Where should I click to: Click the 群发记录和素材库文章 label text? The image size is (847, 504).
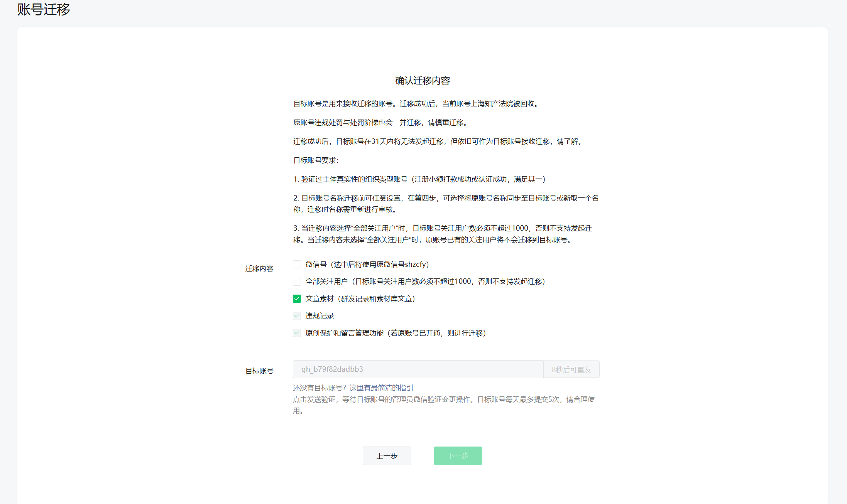[x=376, y=299]
